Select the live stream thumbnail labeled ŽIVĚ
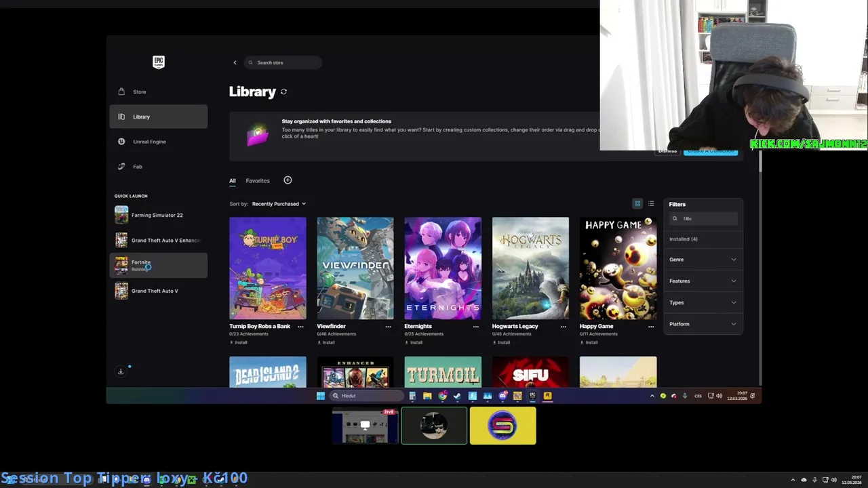Screen dimensions: 868x488 click(x=366, y=426)
